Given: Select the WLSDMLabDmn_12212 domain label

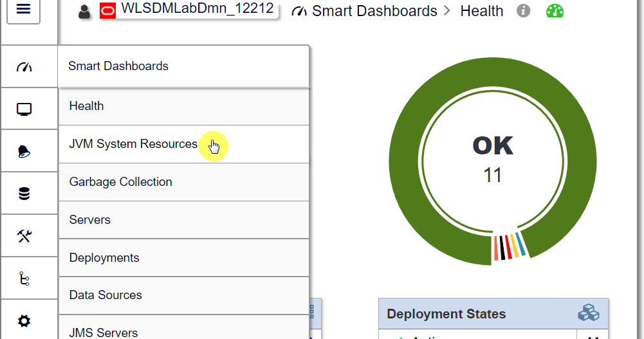Looking at the screenshot, I should point(197,8).
